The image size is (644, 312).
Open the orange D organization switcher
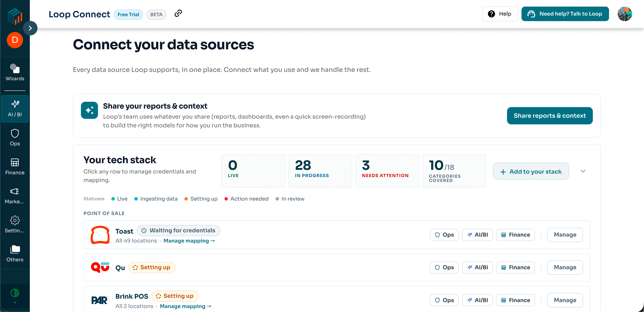point(15,40)
